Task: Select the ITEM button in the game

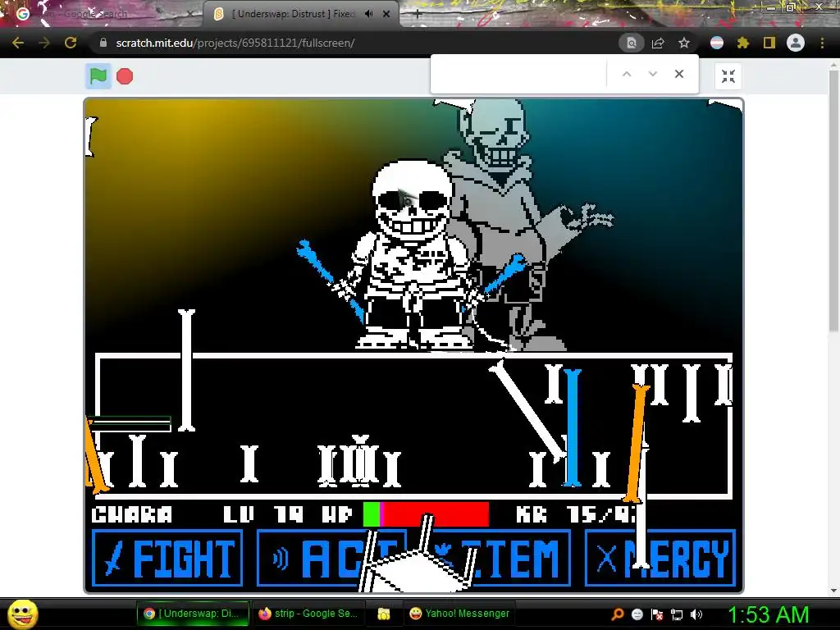Action: [x=496, y=558]
